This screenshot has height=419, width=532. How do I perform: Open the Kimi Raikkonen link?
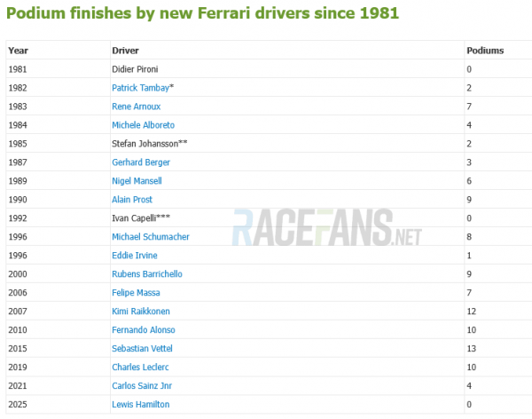click(x=141, y=312)
